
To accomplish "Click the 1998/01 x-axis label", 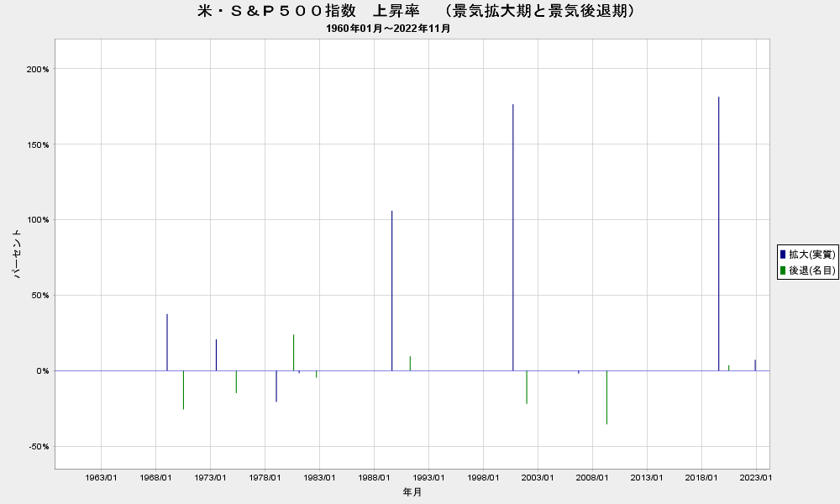I will tap(483, 477).
